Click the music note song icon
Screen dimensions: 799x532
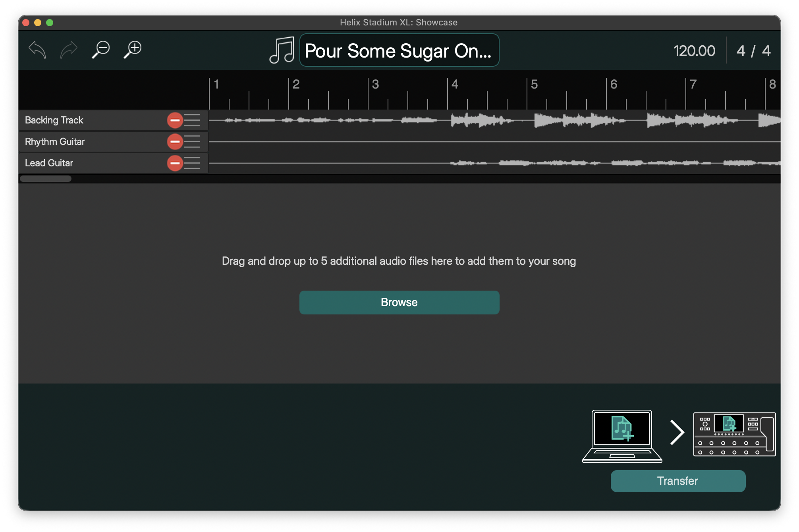[282, 50]
